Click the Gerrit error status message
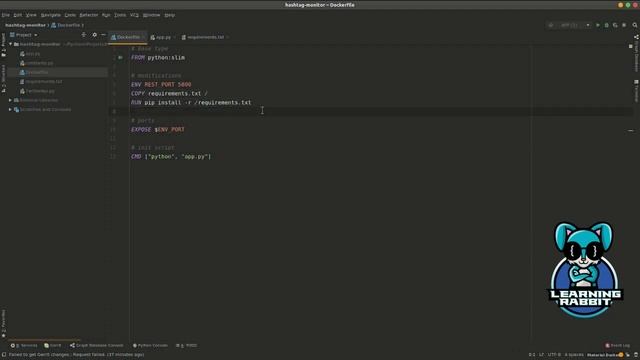This screenshot has height=360, width=640. pyautogui.click(x=76, y=355)
